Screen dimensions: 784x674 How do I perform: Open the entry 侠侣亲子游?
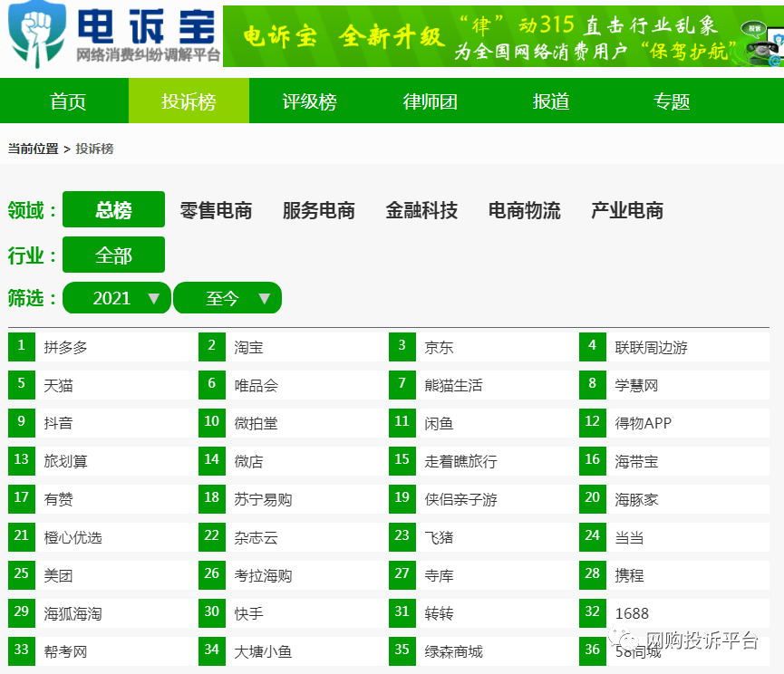point(460,499)
